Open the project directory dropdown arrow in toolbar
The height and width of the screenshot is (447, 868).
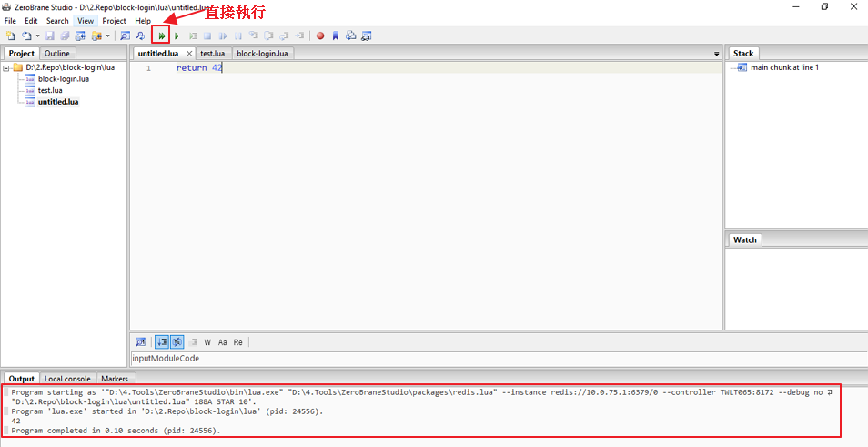click(108, 36)
